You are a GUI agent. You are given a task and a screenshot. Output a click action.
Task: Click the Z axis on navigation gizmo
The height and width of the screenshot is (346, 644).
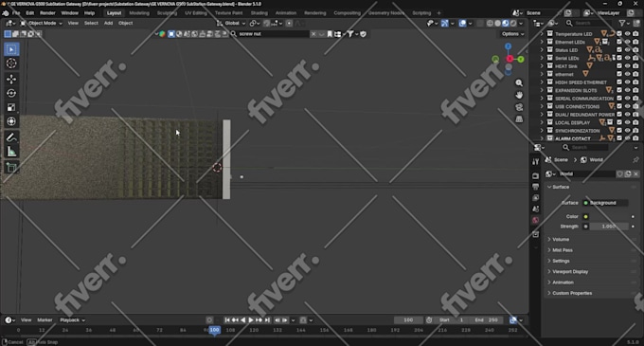509,46
